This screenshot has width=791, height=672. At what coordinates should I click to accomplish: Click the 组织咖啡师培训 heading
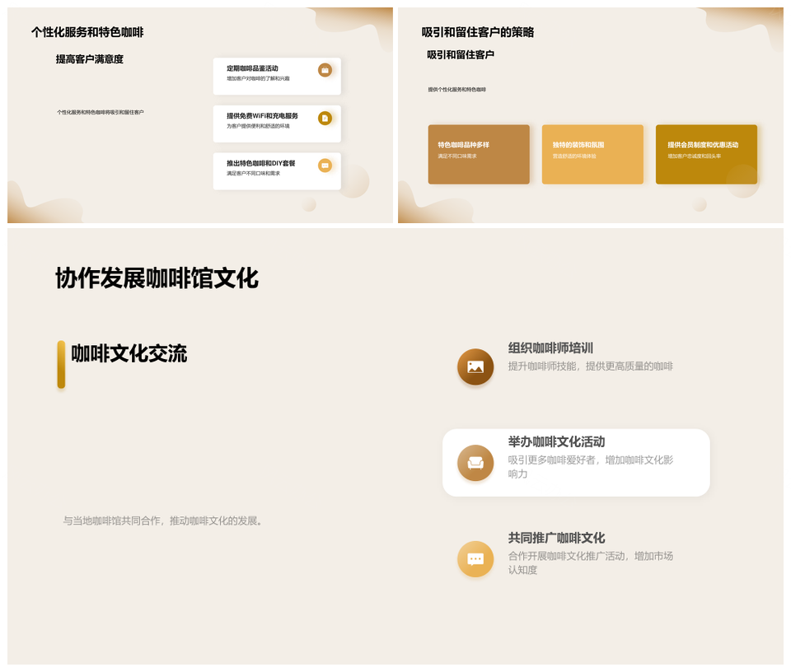pos(550,348)
